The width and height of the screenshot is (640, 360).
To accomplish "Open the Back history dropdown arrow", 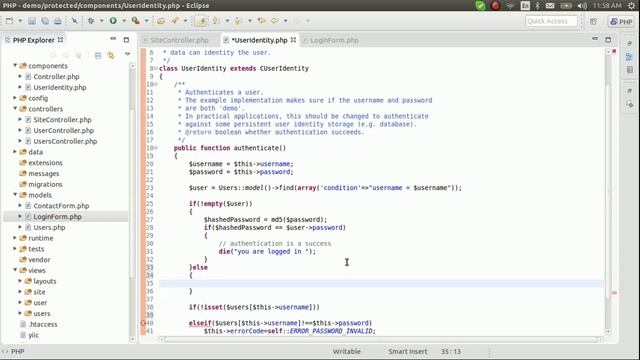I will [285, 21].
